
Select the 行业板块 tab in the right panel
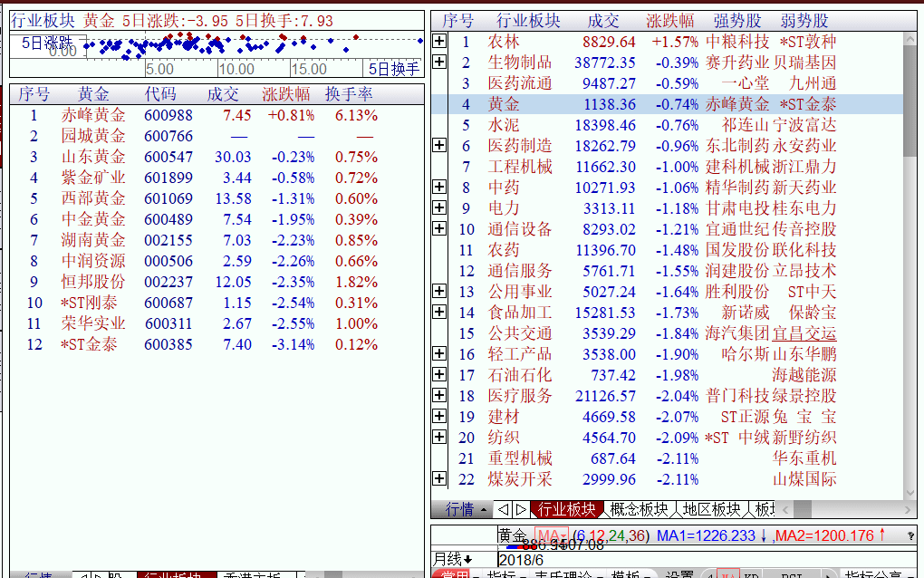tap(566, 509)
